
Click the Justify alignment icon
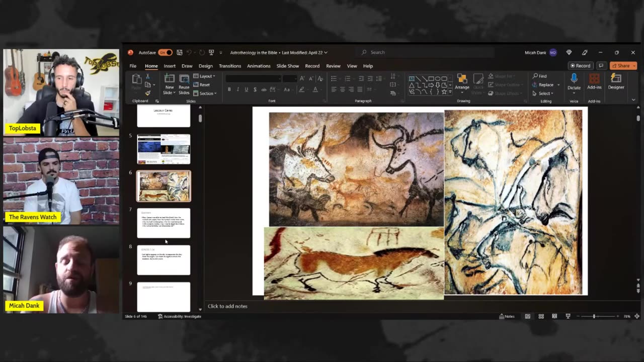point(359,89)
